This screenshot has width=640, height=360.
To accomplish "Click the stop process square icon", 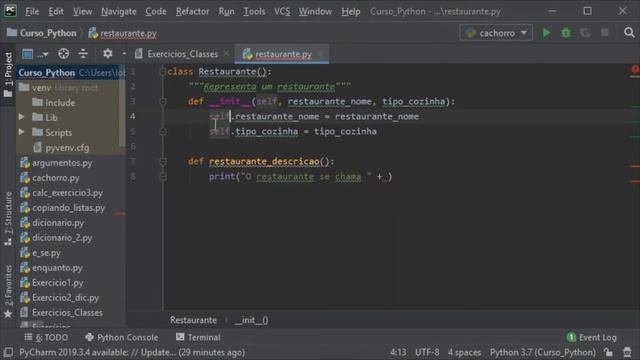I will (x=604, y=33).
